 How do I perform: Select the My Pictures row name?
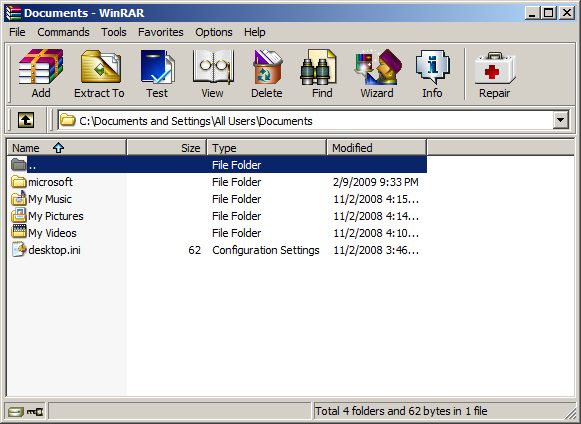(56, 216)
